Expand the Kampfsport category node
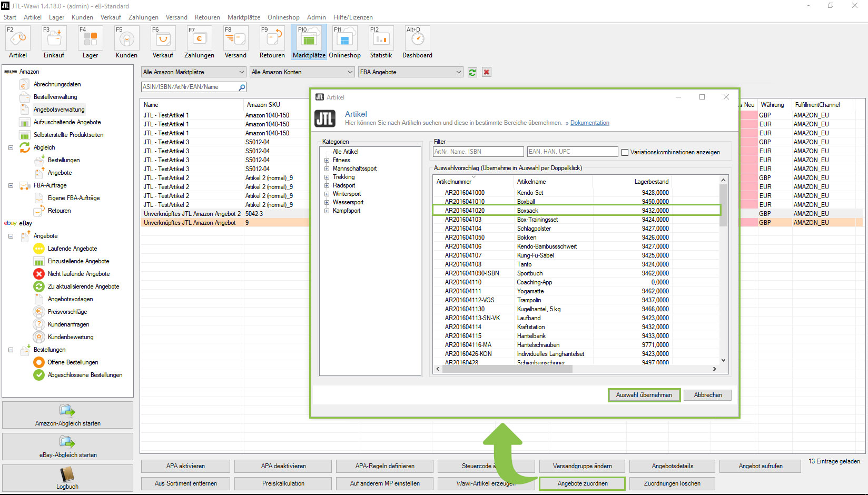This screenshot has height=495, width=868. [328, 211]
